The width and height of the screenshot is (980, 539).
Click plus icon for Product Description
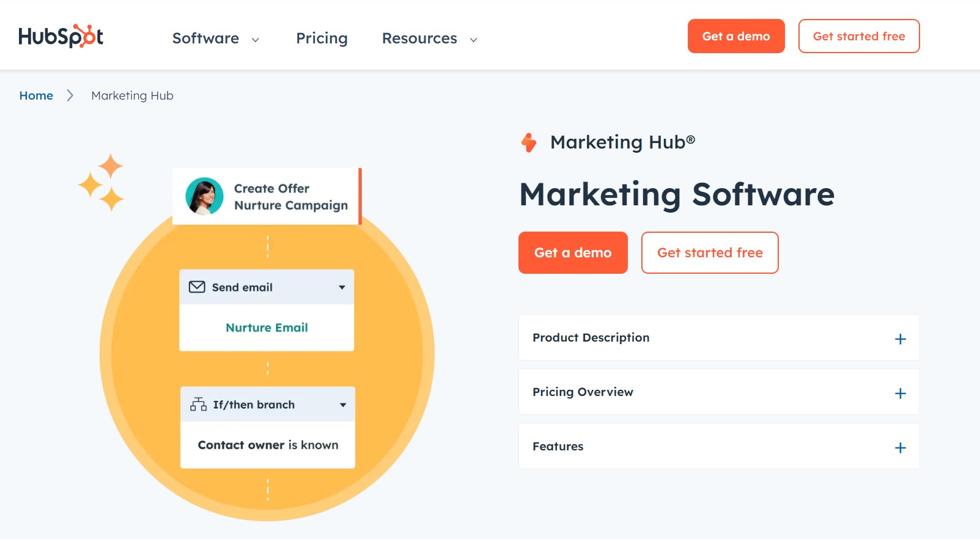[x=901, y=339]
